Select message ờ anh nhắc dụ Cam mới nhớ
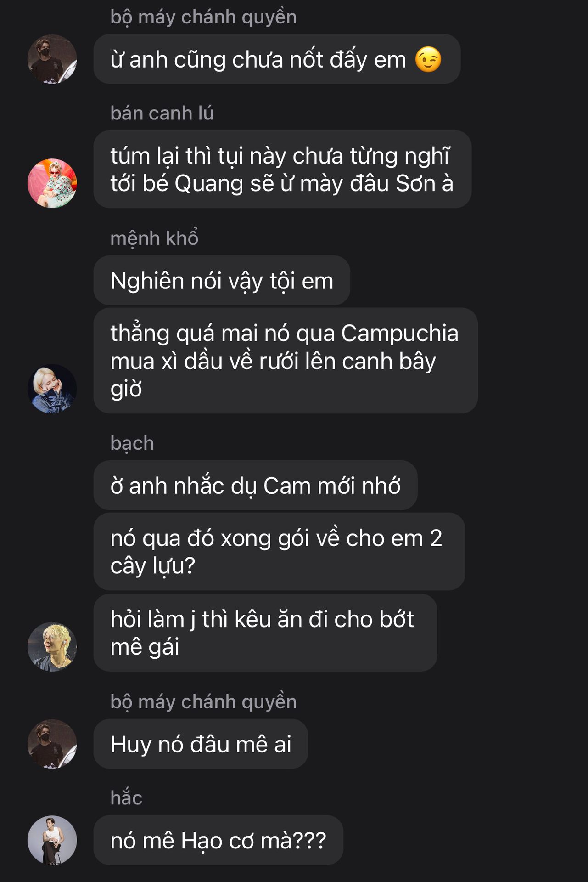Screen dimensions: 588x882 [255, 485]
